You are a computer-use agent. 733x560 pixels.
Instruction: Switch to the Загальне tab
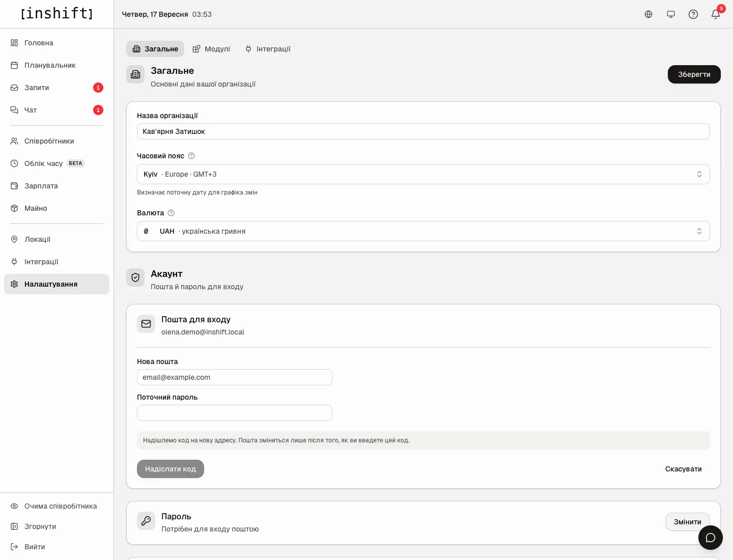pyautogui.click(x=155, y=49)
